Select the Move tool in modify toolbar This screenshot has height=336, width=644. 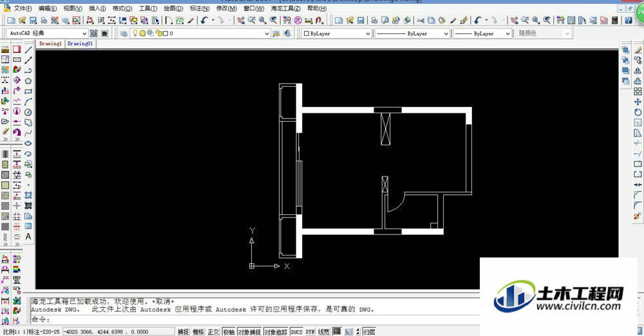(638, 102)
